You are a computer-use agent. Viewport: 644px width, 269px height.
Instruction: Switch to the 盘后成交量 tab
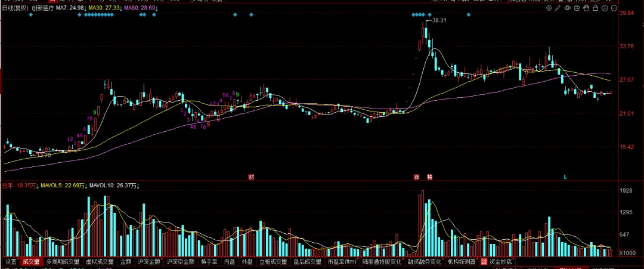pyautogui.click(x=307, y=262)
